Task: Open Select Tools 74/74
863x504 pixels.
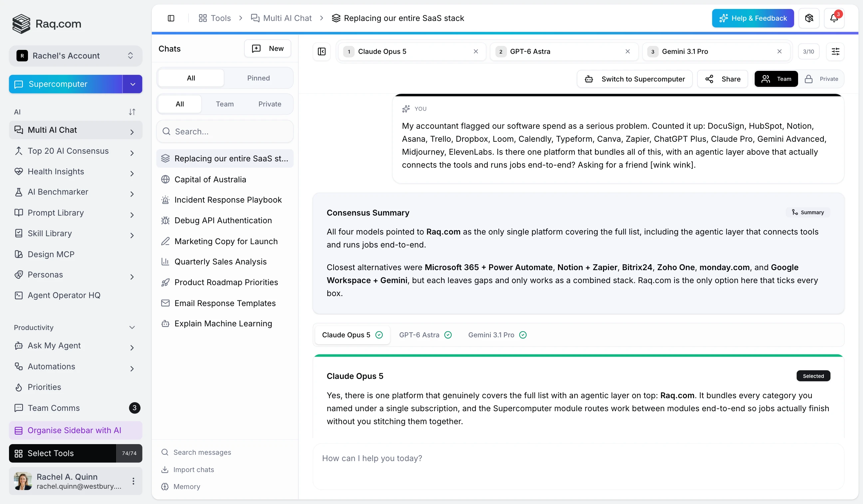Action: click(x=75, y=453)
